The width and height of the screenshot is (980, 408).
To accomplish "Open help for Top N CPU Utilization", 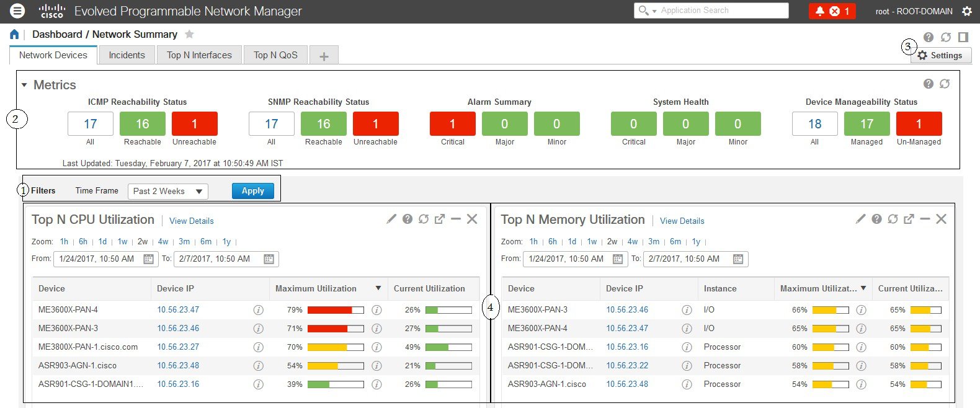I will tap(408, 219).
